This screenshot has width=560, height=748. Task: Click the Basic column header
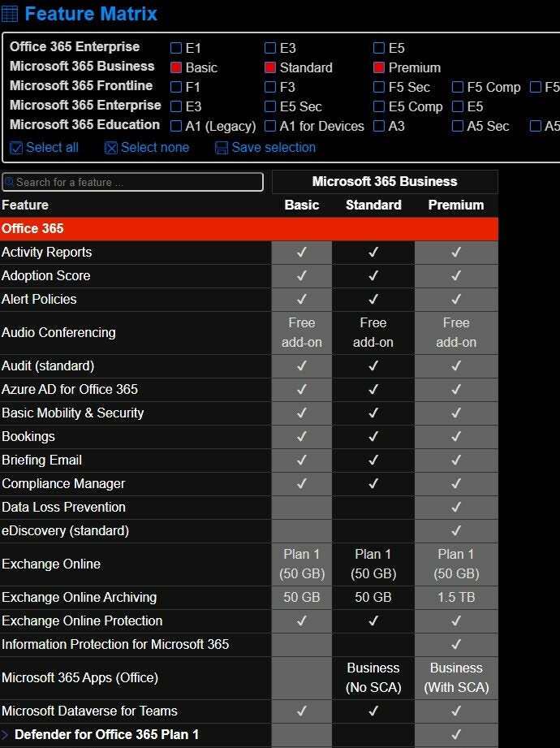[x=302, y=205]
